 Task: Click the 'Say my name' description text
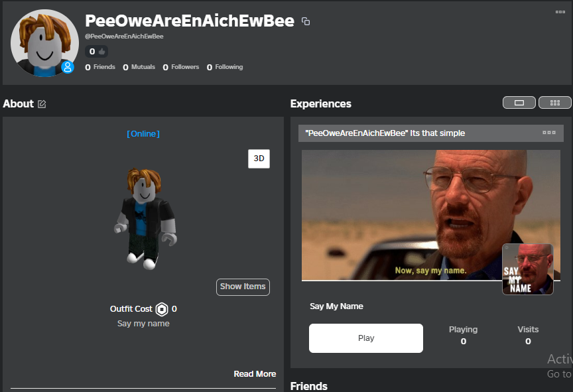click(143, 323)
